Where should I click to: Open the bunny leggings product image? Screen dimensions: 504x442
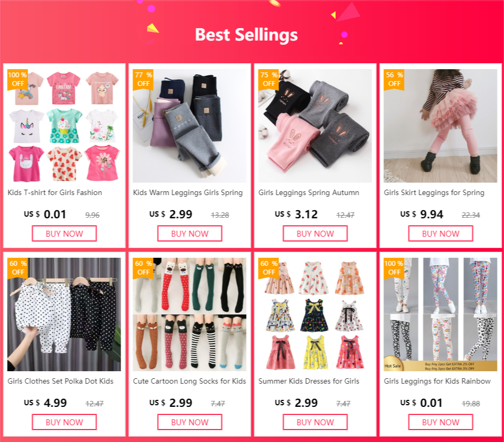pos(315,126)
